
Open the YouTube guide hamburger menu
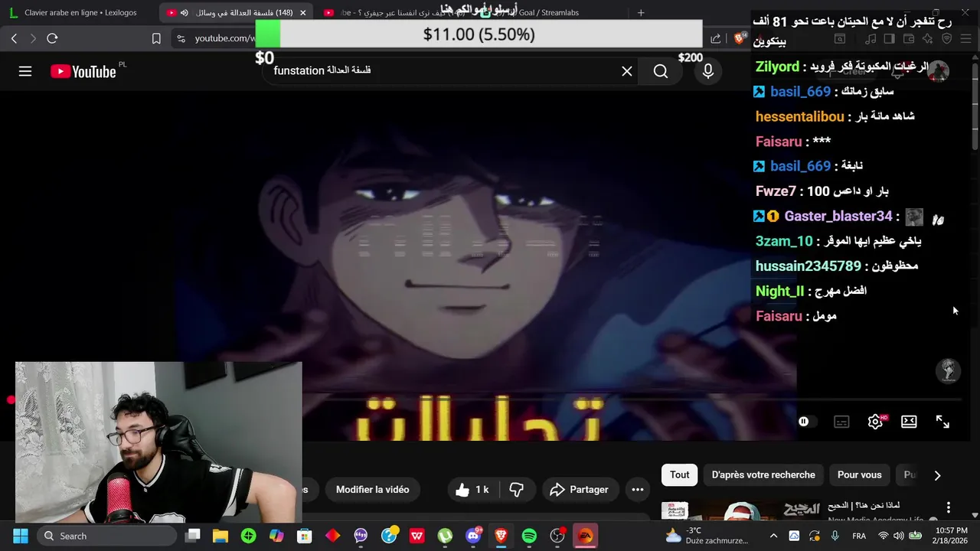point(25,71)
